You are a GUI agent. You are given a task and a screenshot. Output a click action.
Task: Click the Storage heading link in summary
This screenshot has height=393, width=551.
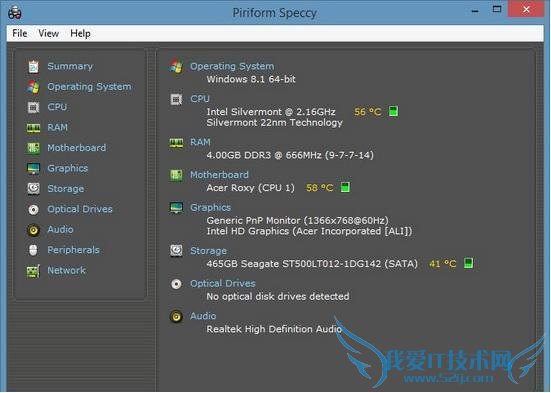(208, 251)
